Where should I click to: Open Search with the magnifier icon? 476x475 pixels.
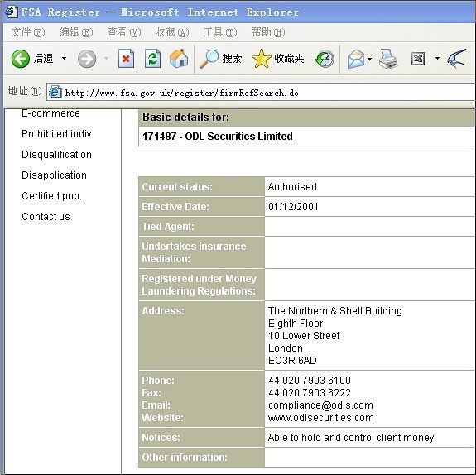click(209, 59)
